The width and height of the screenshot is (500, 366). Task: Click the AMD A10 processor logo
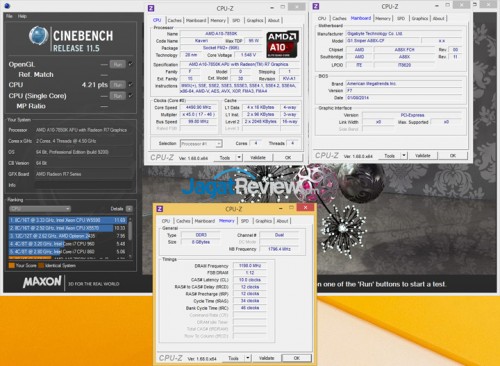282,45
